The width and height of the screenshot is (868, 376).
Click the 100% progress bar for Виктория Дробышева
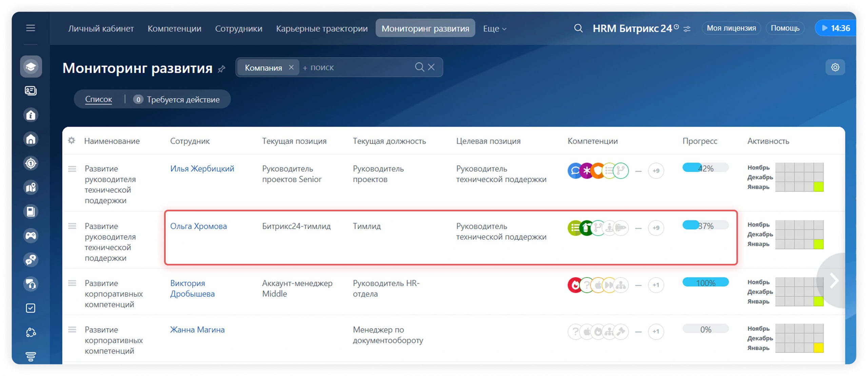[705, 282]
